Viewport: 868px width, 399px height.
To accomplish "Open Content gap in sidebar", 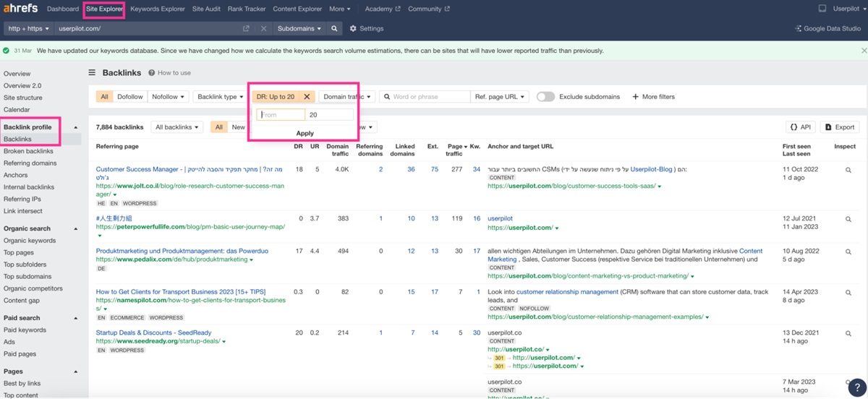I will click(22, 301).
